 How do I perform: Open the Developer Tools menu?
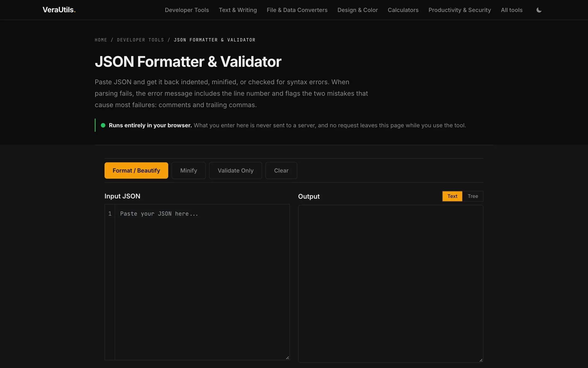(x=187, y=10)
